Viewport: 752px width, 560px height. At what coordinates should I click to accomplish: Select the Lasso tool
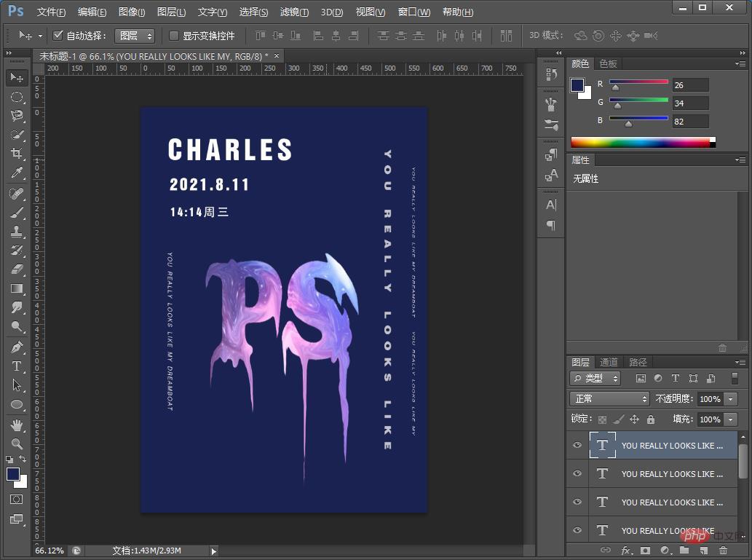tap(17, 116)
